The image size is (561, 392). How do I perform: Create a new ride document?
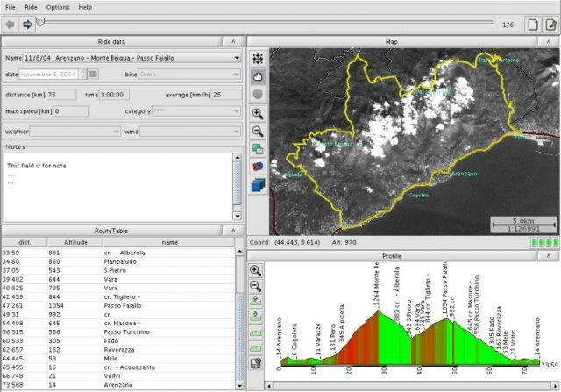pyautogui.click(x=532, y=25)
